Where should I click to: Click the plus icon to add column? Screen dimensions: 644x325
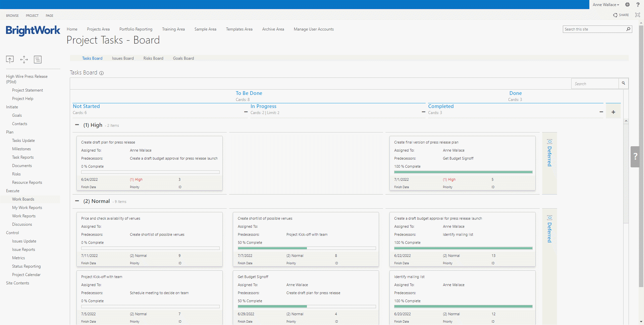(x=613, y=112)
